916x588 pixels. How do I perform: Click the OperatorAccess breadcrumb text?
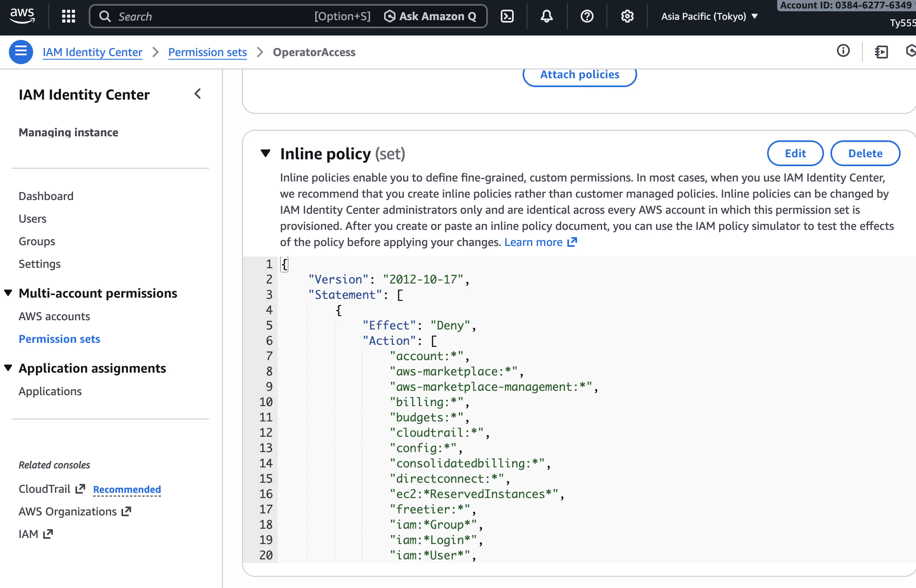pos(314,52)
